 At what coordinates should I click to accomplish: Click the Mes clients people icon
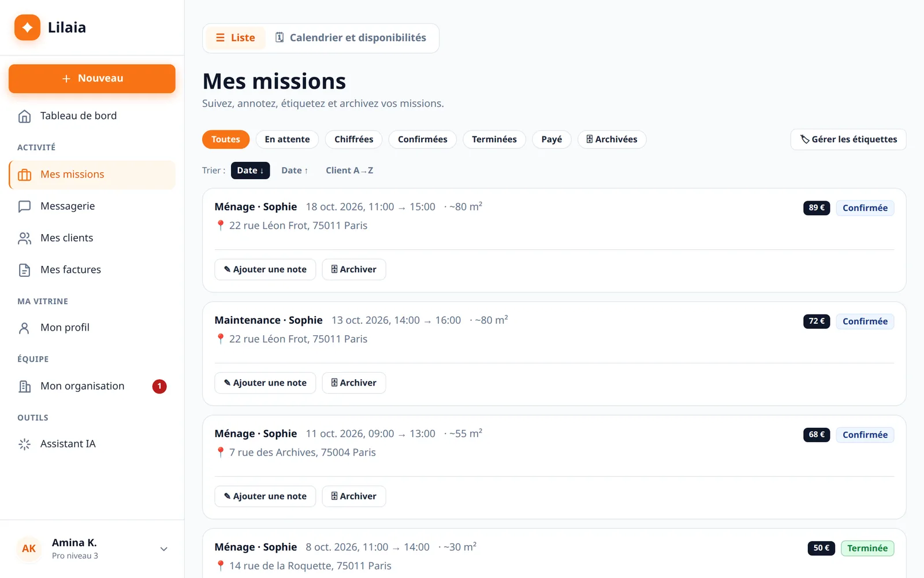tap(24, 238)
